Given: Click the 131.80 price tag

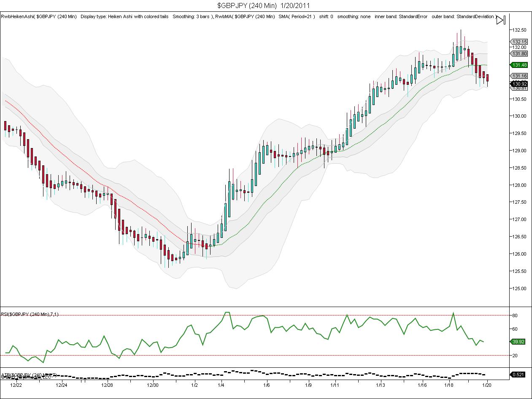Looking at the screenshot, I should tap(519, 54).
